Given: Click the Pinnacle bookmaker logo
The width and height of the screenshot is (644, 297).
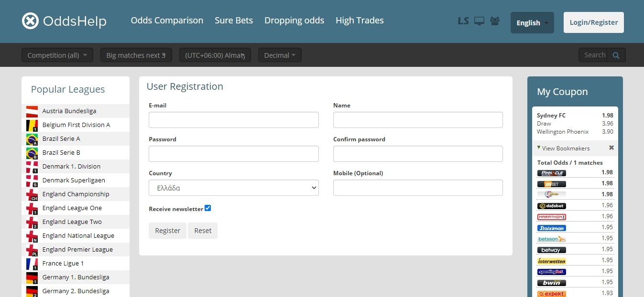Looking at the screenshot, I should (551, 173).
